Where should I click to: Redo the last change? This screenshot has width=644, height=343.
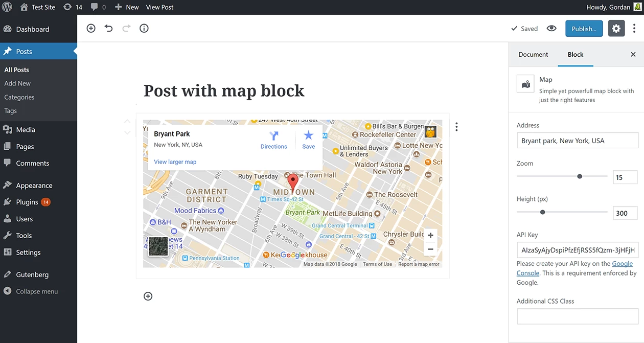coord(126,29)
